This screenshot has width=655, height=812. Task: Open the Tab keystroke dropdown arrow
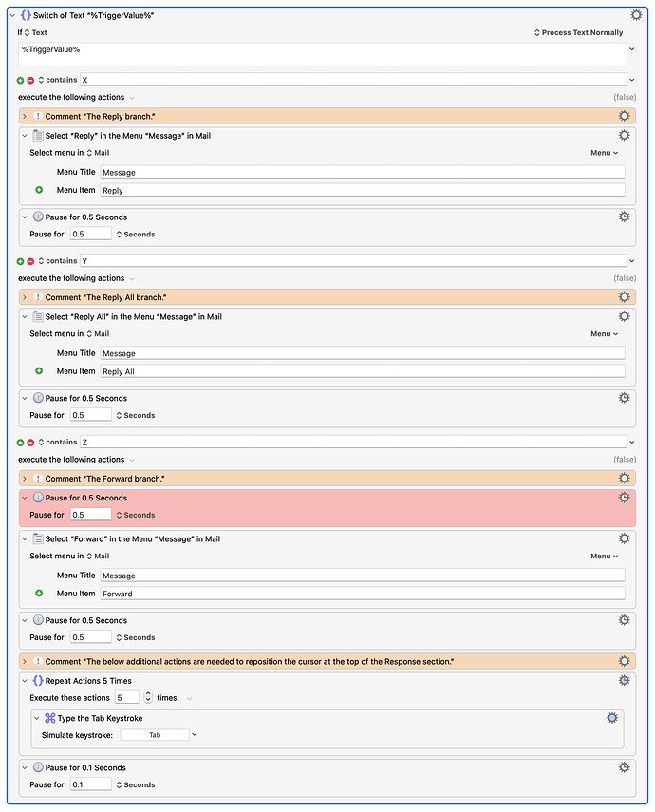coord(195,735)
